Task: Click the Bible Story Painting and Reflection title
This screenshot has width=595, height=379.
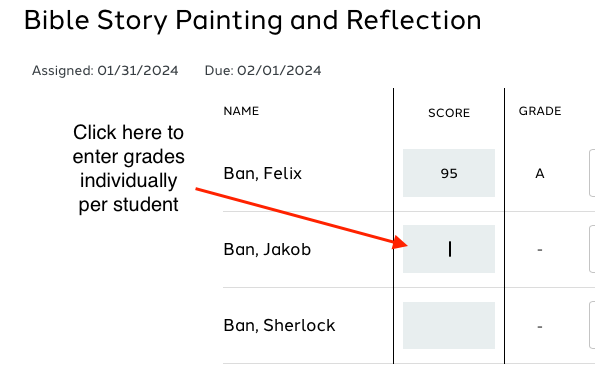Action: [253, 20]
